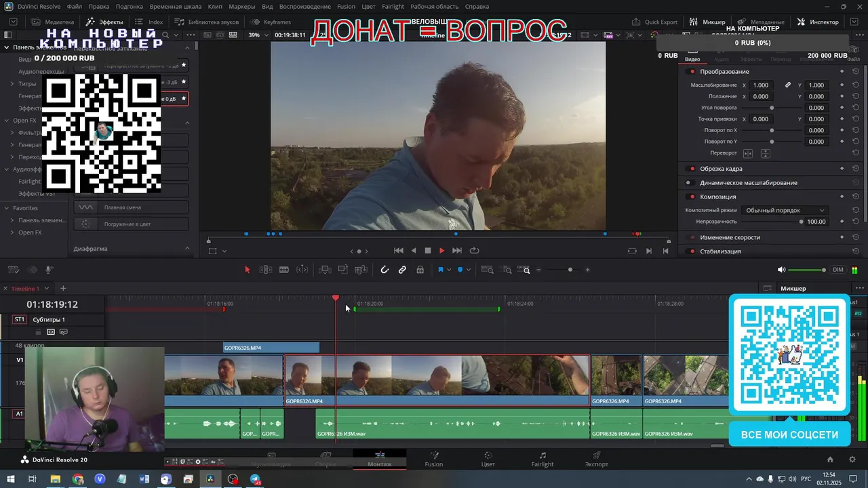Play the viewer forward
This screenshot has height=488, width=868.
(441, 251)
